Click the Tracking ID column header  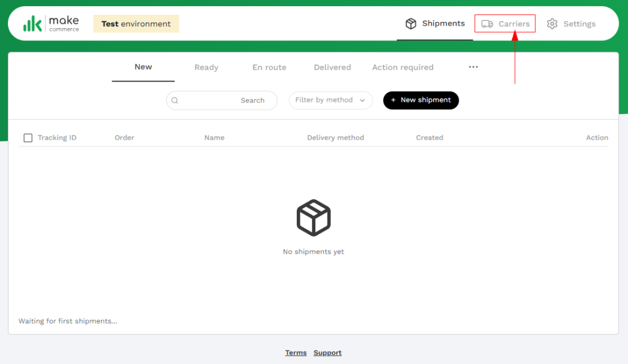57,138
